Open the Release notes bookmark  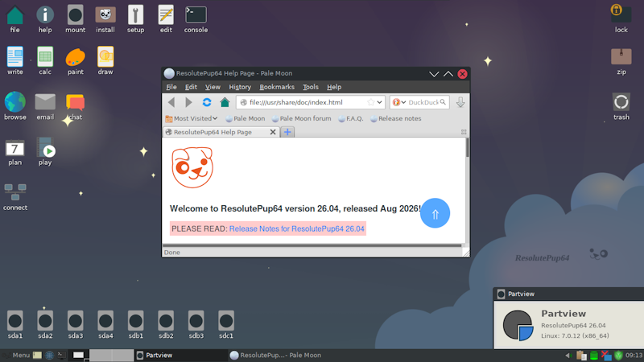(x=395, y=118)
